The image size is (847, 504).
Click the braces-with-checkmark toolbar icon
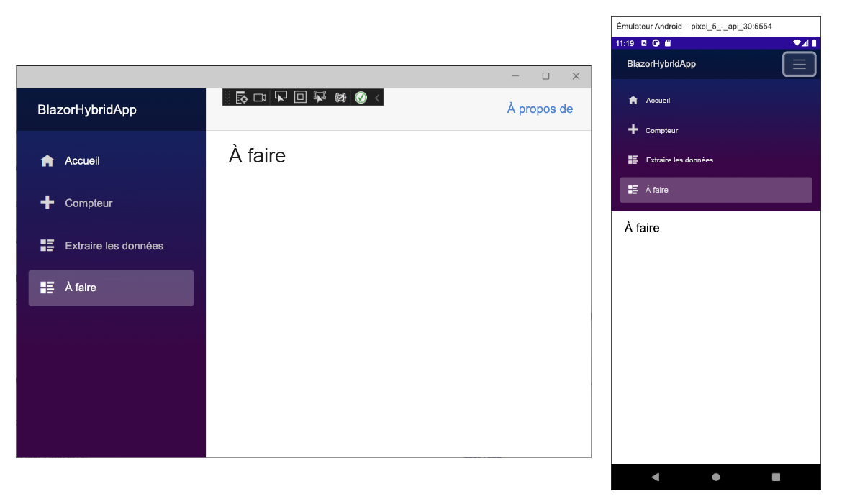340,98
